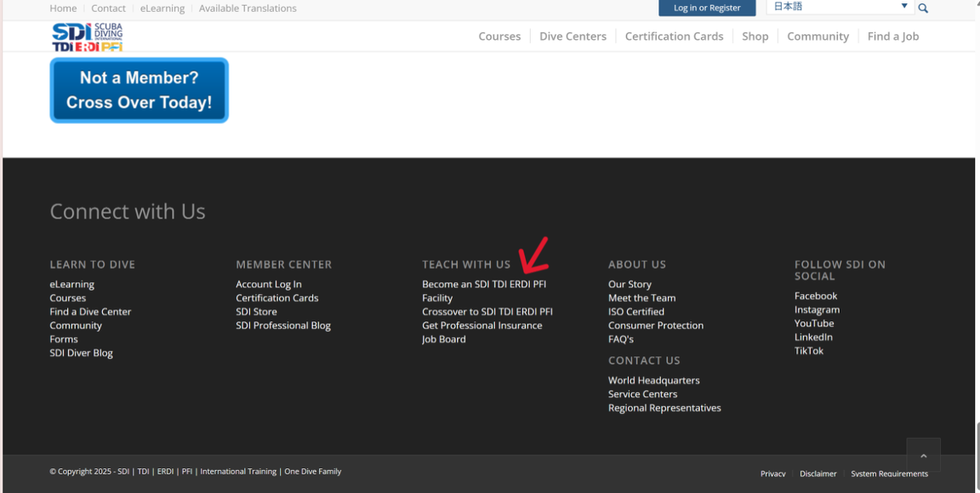Screen dimensions: 980x493
Task: Click Disclaimer link in footer bar
Action: click(x=818, y=473)
